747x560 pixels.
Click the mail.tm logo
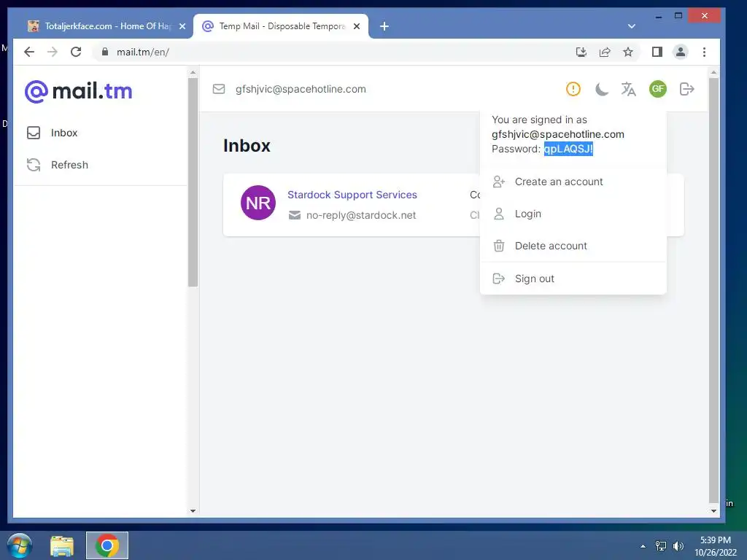[79, 91]
